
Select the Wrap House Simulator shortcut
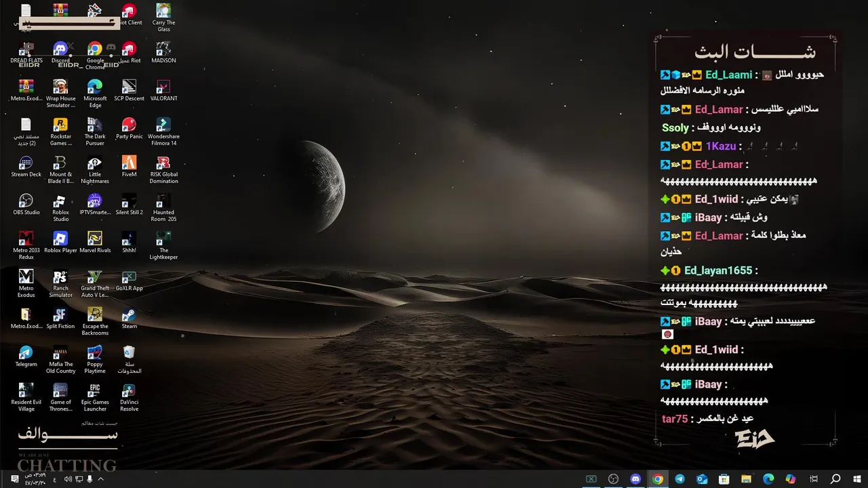tap(60, 94)
